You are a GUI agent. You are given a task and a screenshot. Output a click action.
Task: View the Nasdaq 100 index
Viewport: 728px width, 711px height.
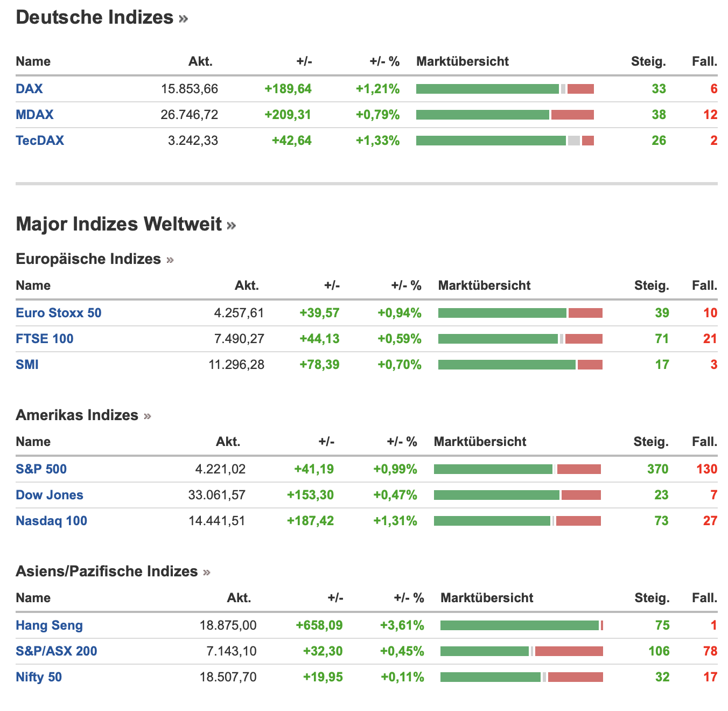click(x=51, y=521)
